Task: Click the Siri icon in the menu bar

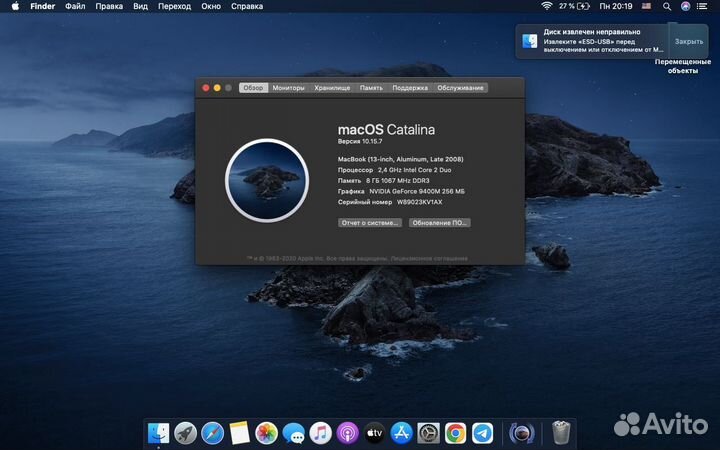Action: coord(685,6)
